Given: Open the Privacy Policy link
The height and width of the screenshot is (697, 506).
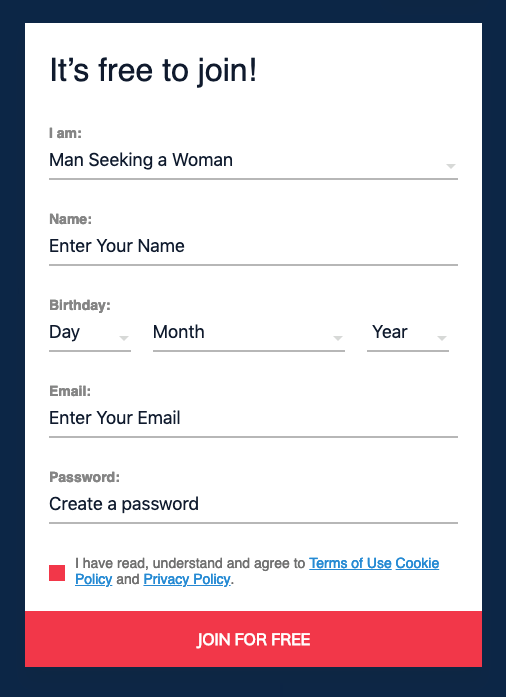Looking at the screenshot, I should pyautogui.click(x=187, y=579).
